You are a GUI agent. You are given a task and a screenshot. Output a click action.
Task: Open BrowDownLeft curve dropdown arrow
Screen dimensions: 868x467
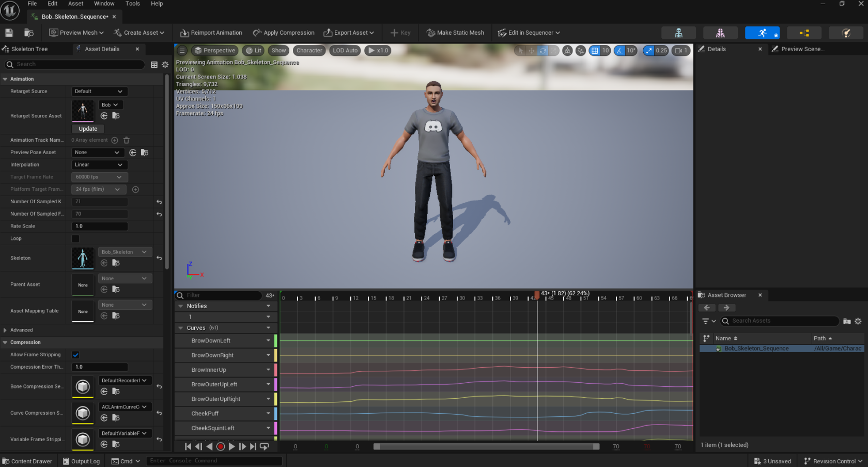pyautogui.click(x=268, y=341)
